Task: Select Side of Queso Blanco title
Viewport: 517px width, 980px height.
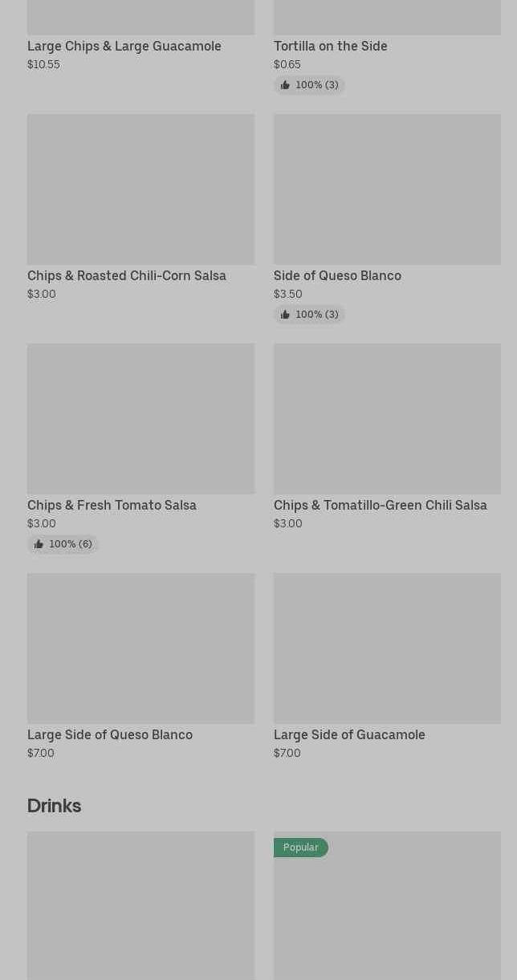Action: (x=337, y=276)
